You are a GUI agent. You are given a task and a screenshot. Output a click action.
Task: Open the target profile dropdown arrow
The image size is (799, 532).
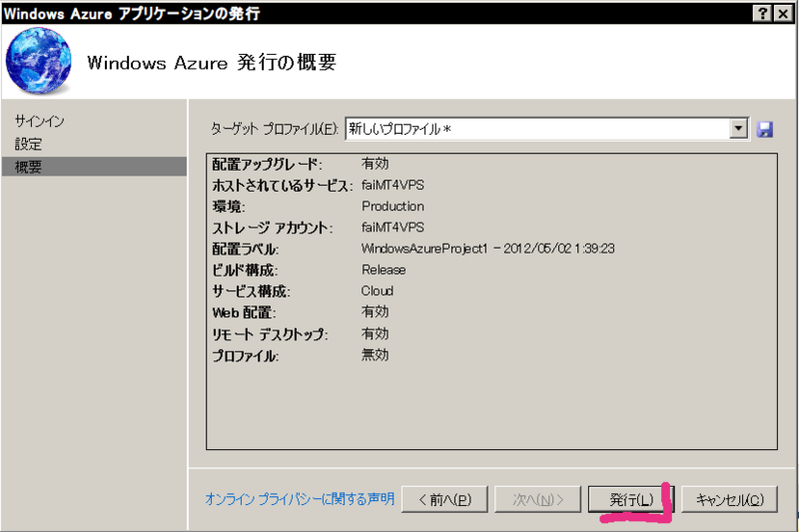pos(738,129)
